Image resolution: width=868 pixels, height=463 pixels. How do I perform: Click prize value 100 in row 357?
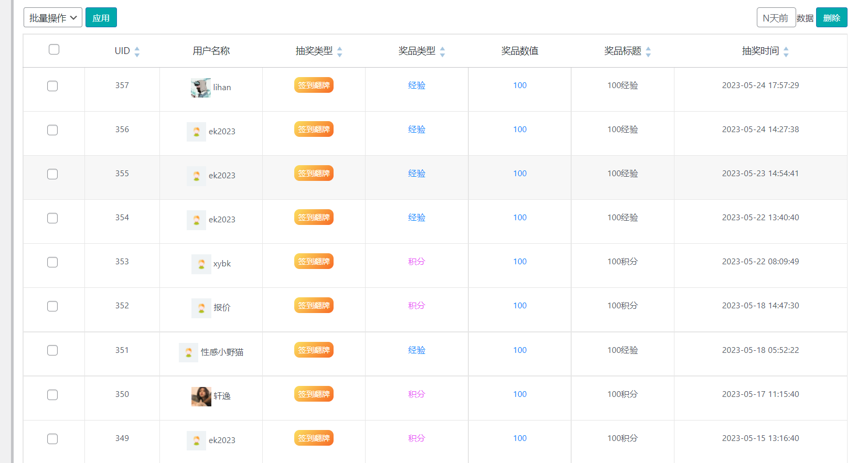[520, 85]
